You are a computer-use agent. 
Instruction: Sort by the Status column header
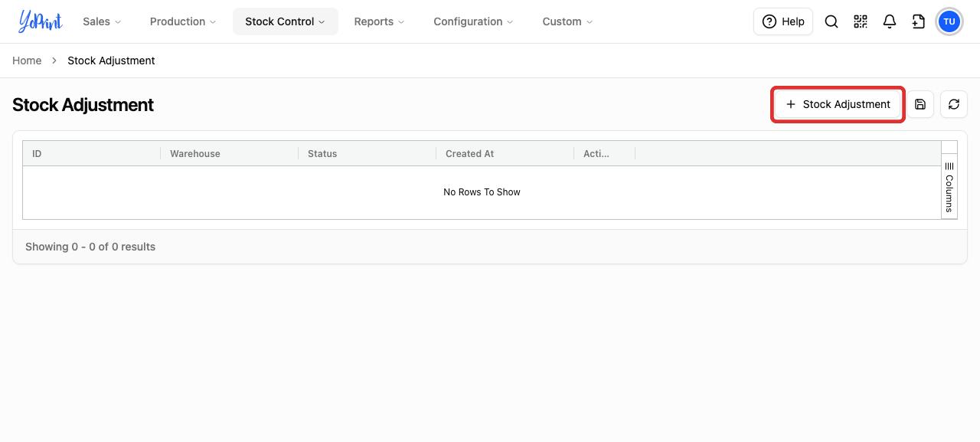367,153
